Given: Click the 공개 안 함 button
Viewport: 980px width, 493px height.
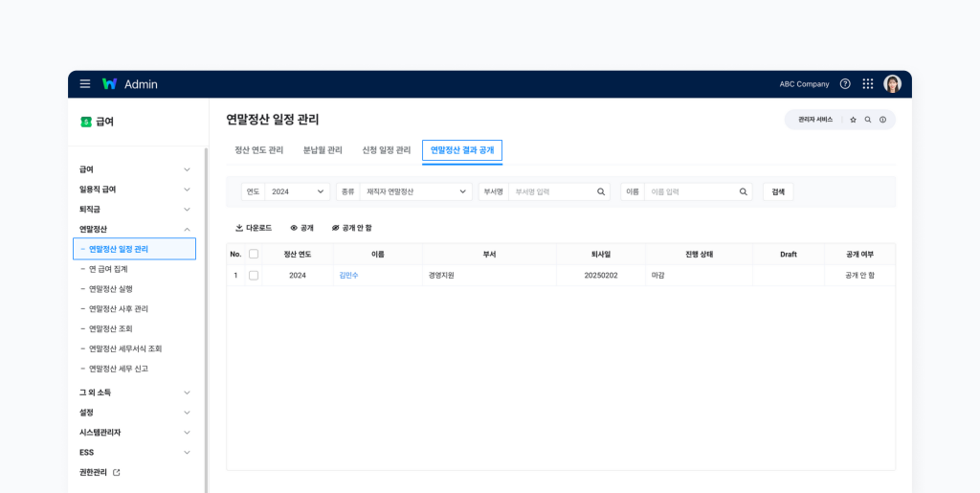Looking at the screenshot, I should click(x=351, y=228).
